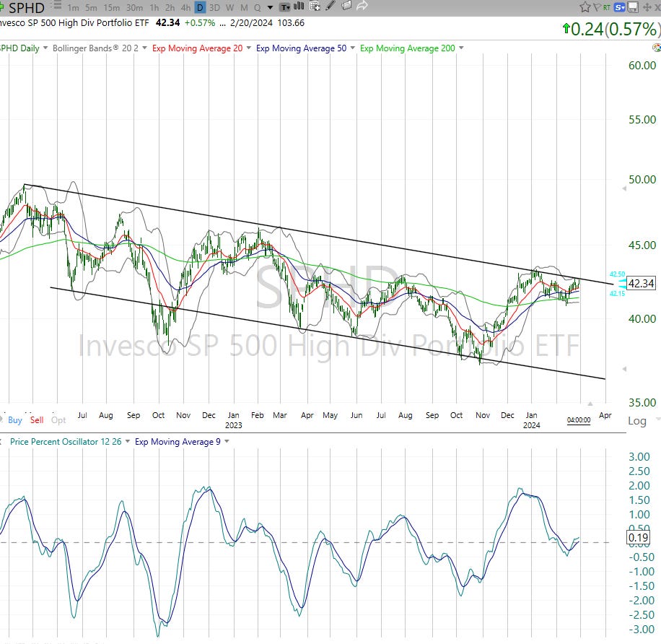Screen dimensions: 661x644
Task: Open the text label tool (T icon)
Action: [x=285, y=6]
